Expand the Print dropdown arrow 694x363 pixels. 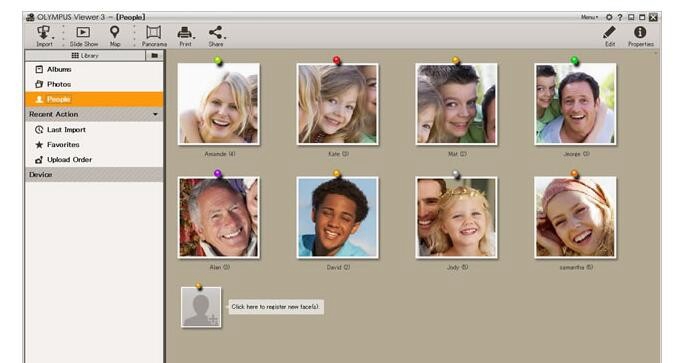194,38
